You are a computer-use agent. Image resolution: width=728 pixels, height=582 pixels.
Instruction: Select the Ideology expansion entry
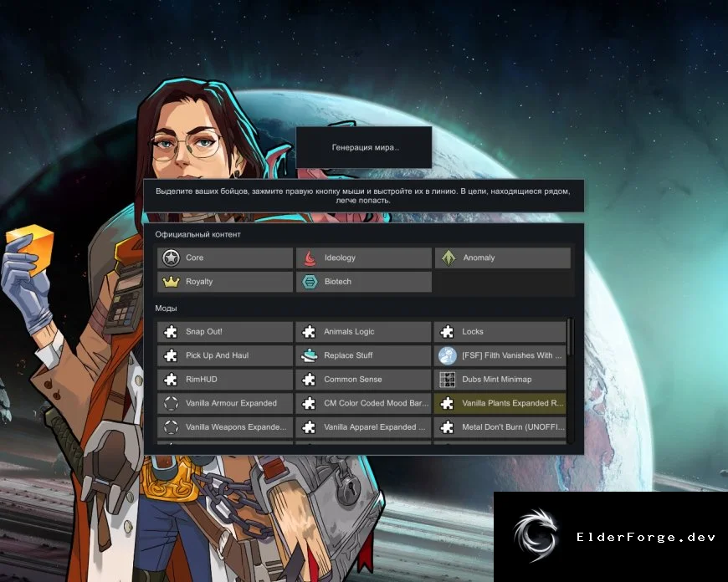click(x=364, y=258)
